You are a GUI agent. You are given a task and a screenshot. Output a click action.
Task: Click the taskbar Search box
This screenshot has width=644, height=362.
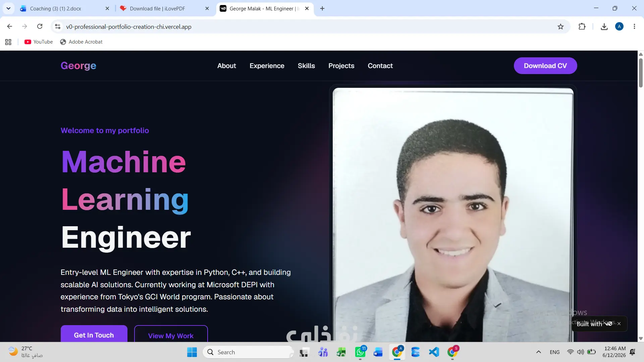point(248,352)
